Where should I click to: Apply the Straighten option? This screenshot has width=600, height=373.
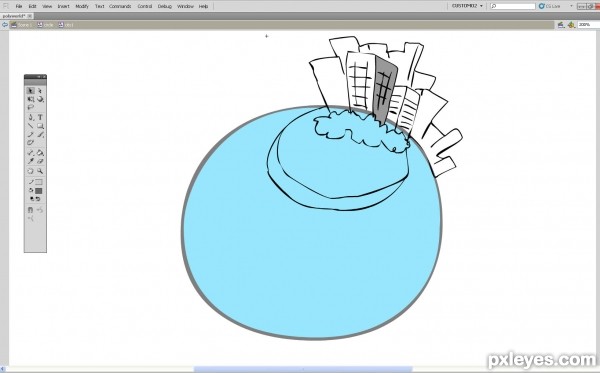point(31,218)
